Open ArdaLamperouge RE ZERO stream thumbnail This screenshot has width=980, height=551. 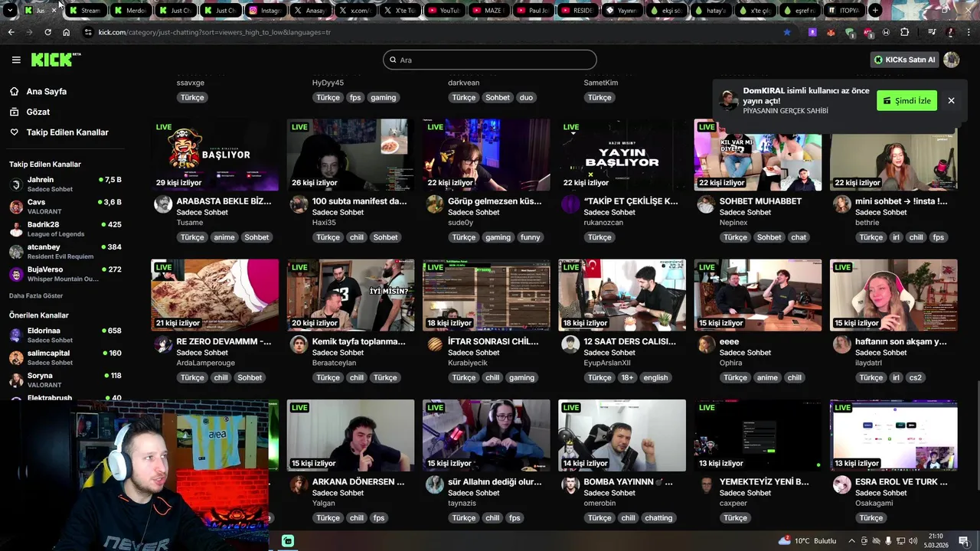pyautogui.click(x=215, y=295)
